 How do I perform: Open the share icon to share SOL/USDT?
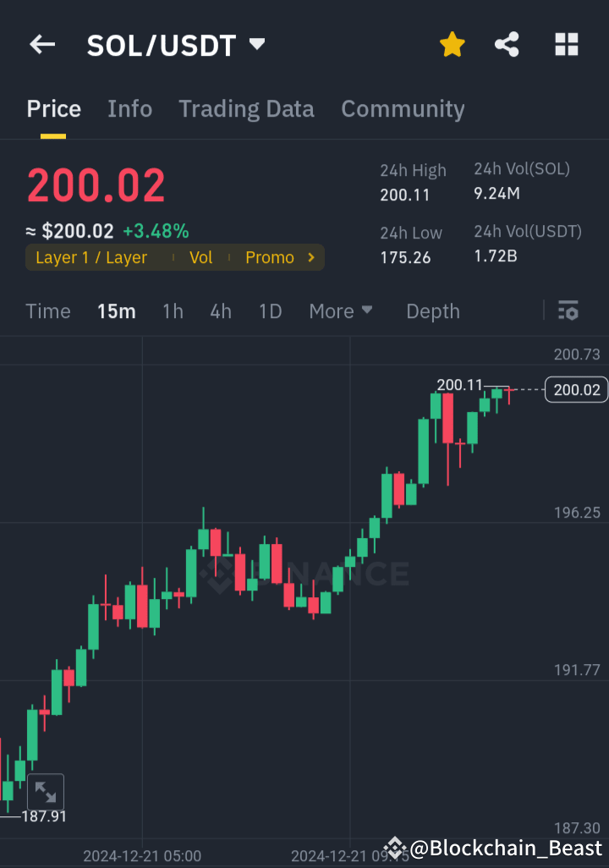507,45
